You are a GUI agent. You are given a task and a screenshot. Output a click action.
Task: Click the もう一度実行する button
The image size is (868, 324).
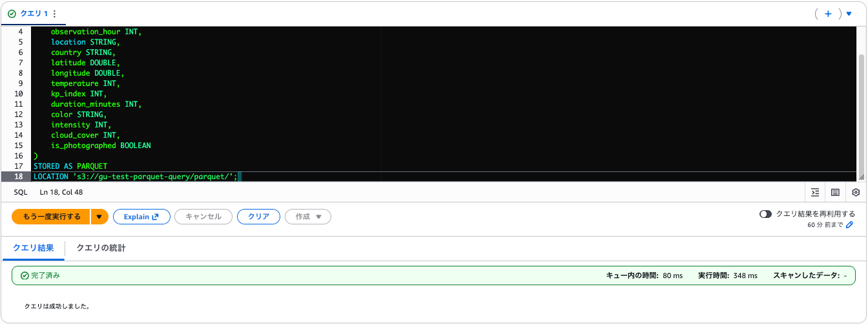(x=51, y=217)
